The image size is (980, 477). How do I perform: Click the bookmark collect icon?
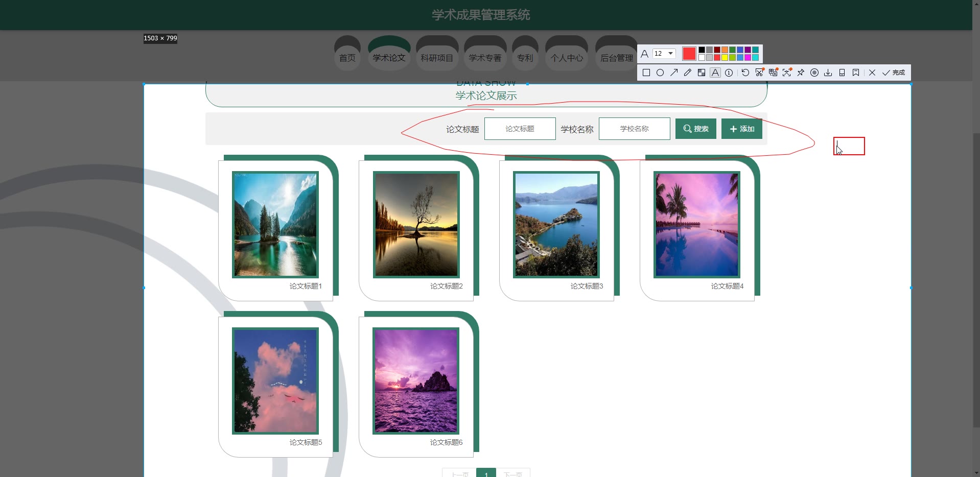pyautogui.click(x=856, y=73)
